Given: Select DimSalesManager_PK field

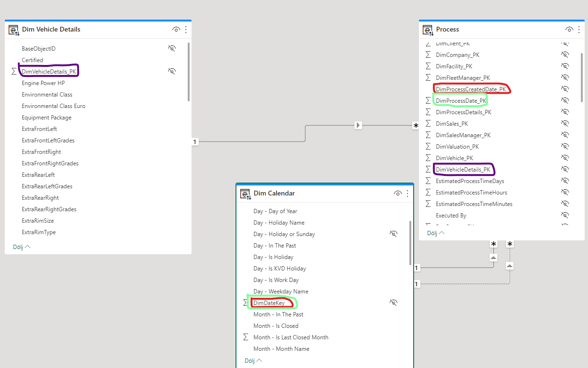Looking at the screenshot, I should [x=463, y=135].
